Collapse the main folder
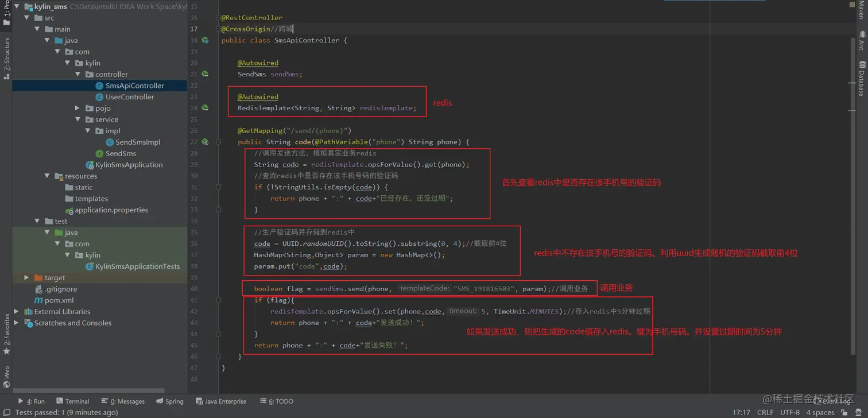This screenshot has height=418, width=868. (x=37, y=29)
